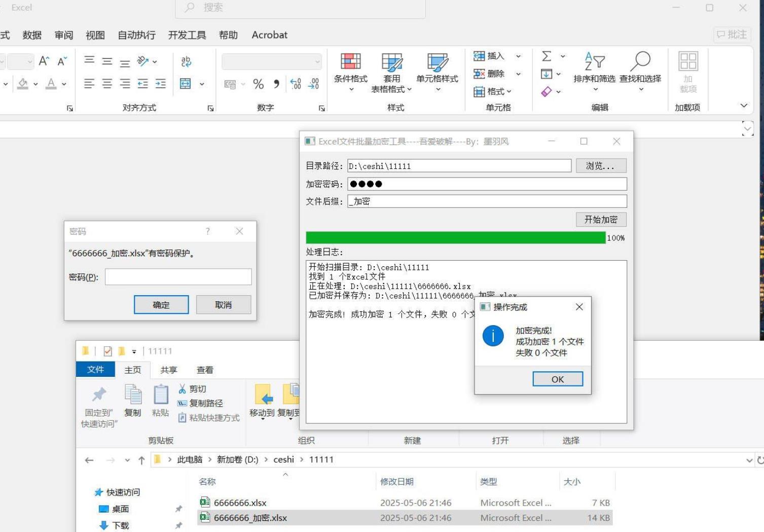Expand the Cell Styles dropdown
The width and height of the screenshot is (764, 532).
438,90
